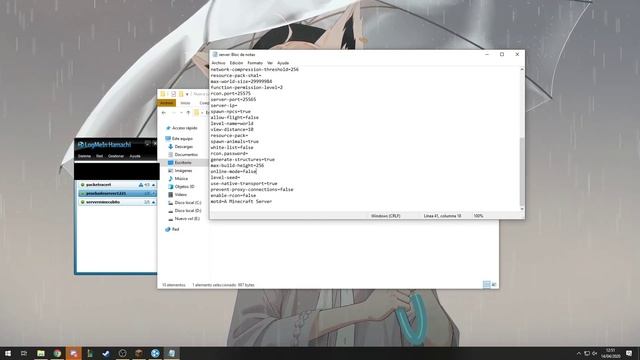Open Objetos 3D in Explorer sidebar
The image size is (640, 360).
click(181, 187)
